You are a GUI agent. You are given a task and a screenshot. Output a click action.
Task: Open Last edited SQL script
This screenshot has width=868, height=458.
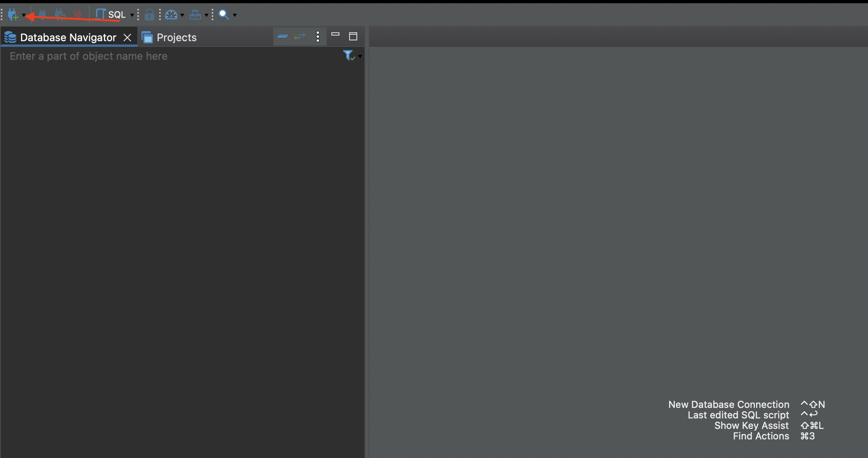[x=737, y=415]
